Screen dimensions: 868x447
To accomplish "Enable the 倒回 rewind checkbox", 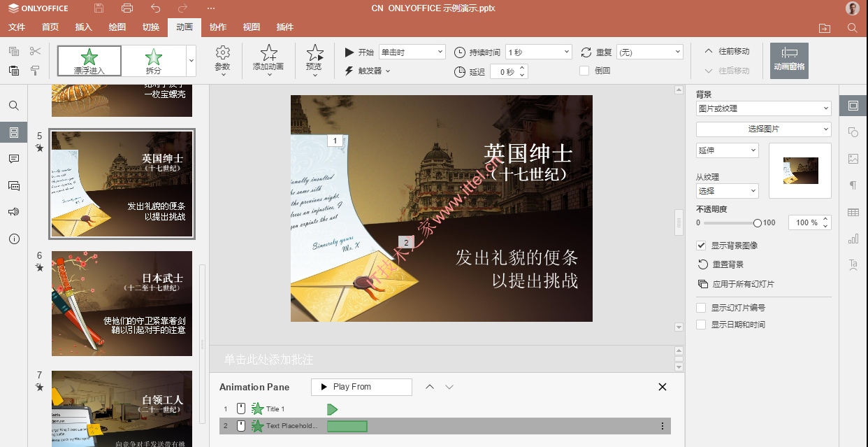I will tap(584, 71).
